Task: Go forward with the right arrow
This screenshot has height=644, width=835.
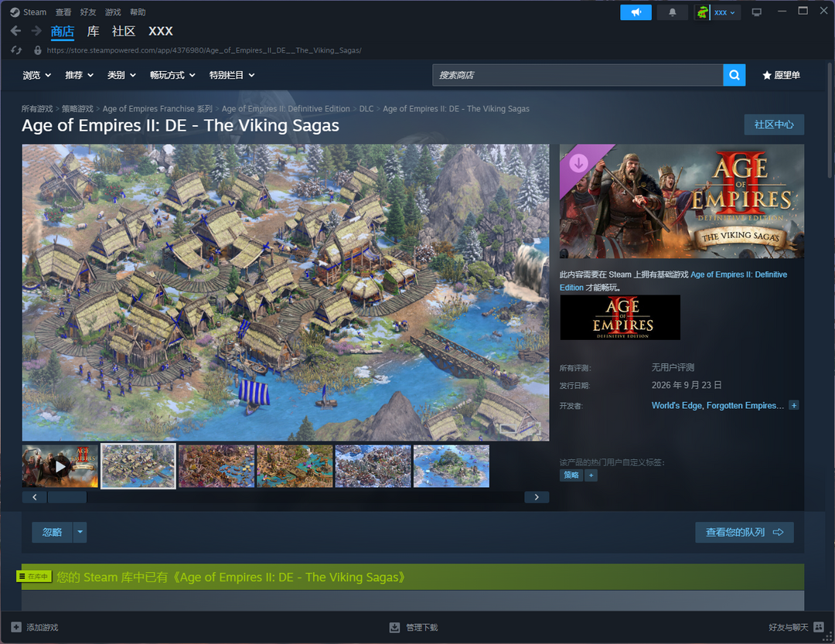Action: [x=36, y=31]
